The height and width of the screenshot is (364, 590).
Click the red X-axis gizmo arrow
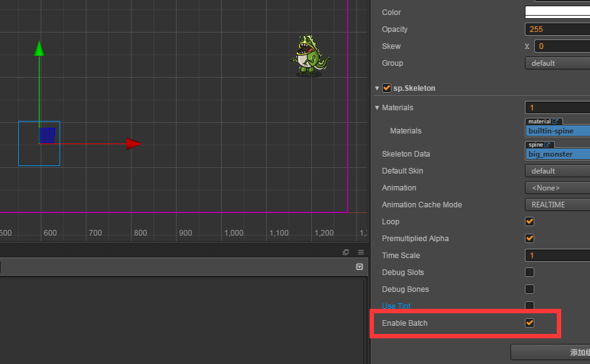tap(133, 143)
